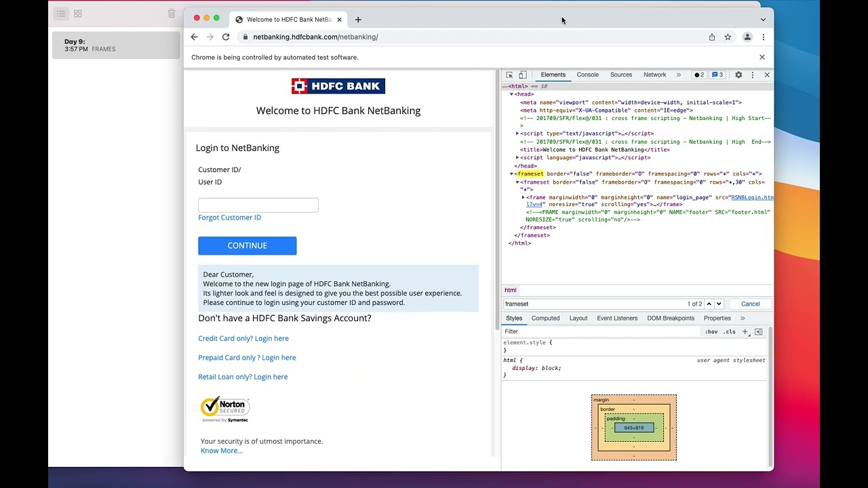Click the styles Filter field
The image size is (868, 488).
pos(602,332)
